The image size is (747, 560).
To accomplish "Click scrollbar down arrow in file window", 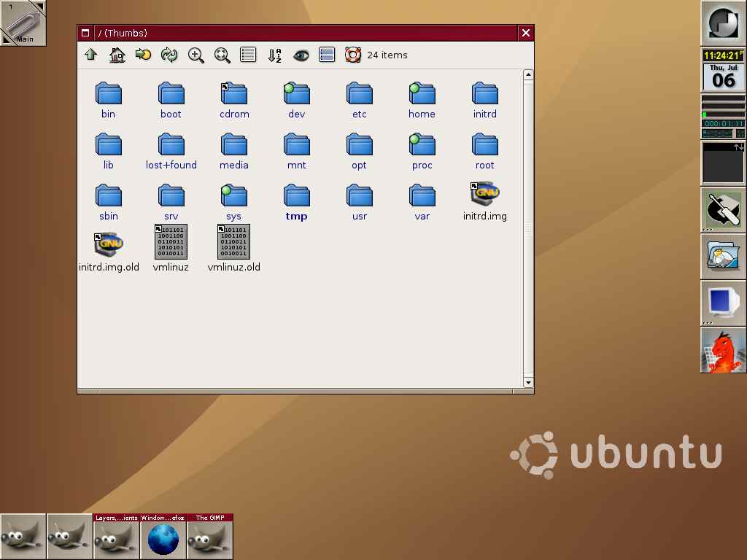I will pos(528,382).
